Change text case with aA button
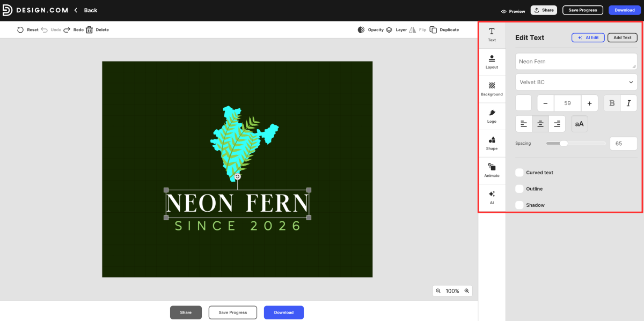The image size is (644, 321). tap(579, 124)
